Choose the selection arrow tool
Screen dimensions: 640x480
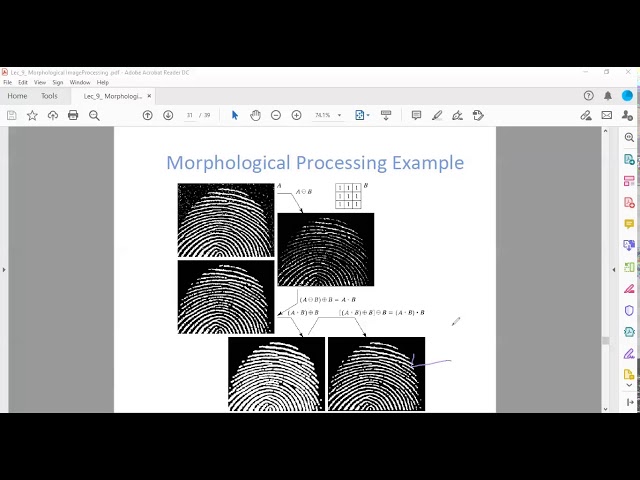point(235,116)
